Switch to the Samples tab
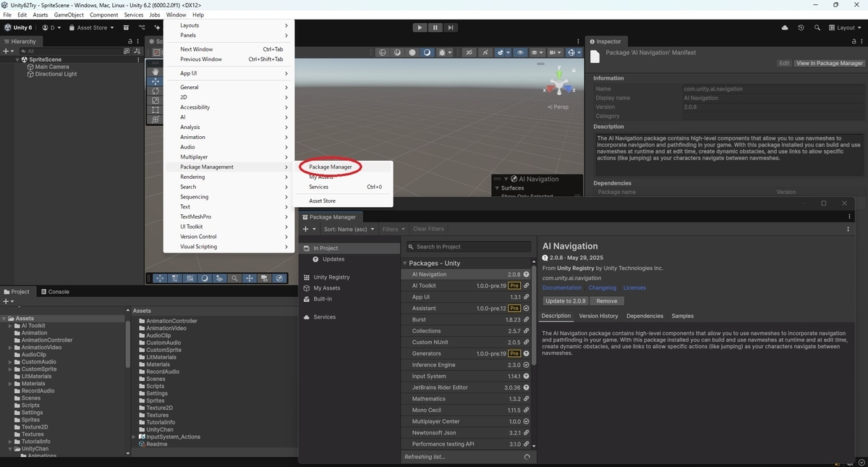 point(682,316)
